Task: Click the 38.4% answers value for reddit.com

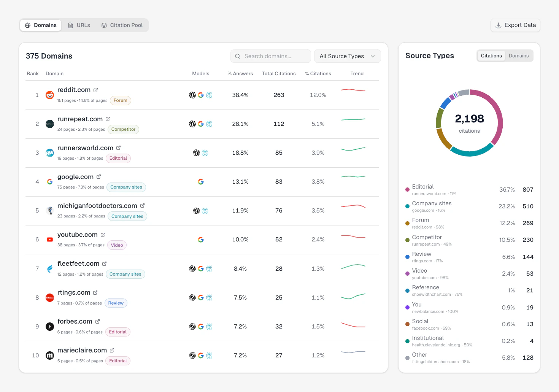Action: click(x=240, y=95)
